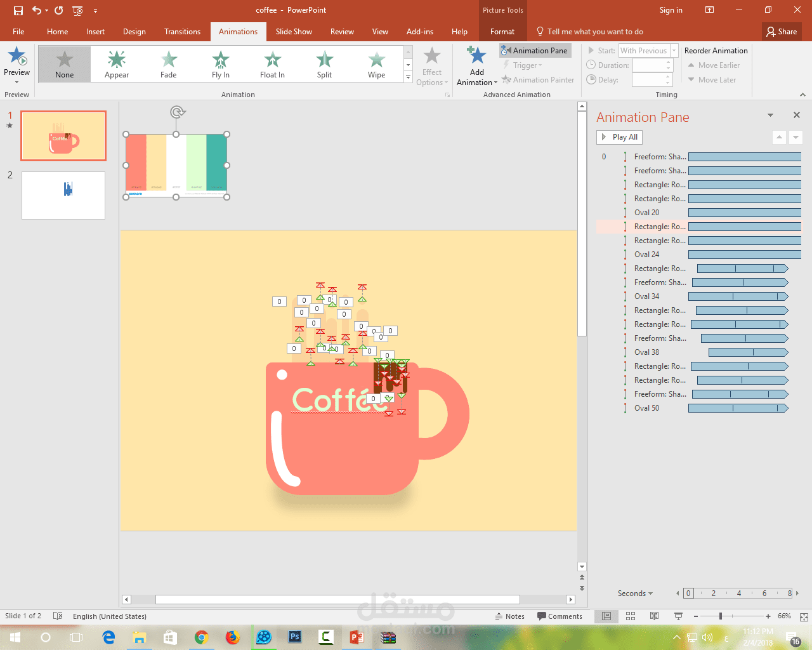Screen dimensions: 812x650
Task: Open Animation Pane options dropdown arrow
Action: pos(770,116)
